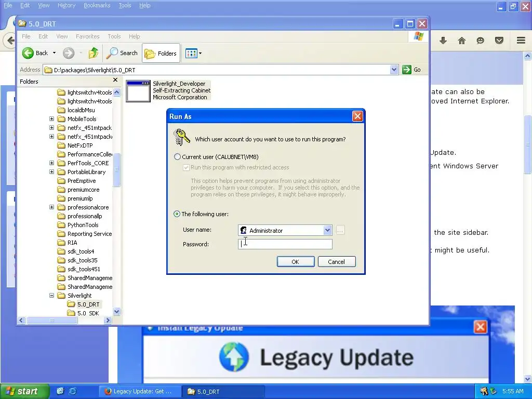This screenshot has height=399, width=532.
Task: Toggle Run this program with restricted access
Action: coord(186,168)
